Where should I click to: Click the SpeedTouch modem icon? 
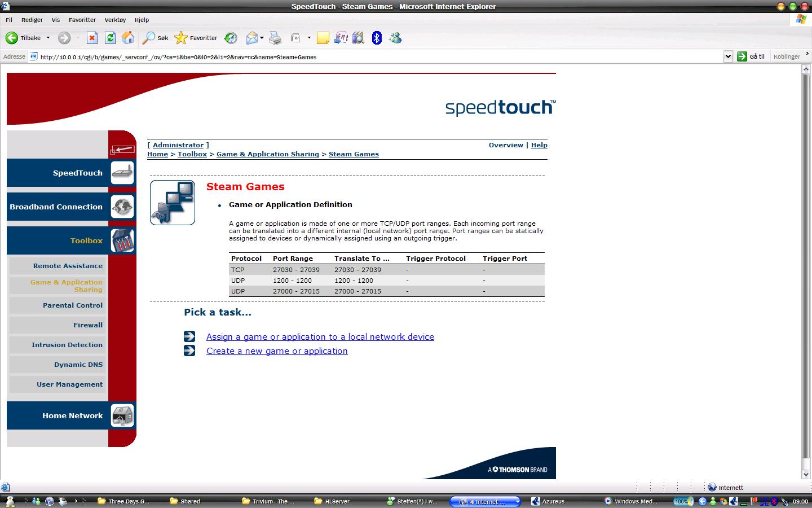click(x=122, y=173)
